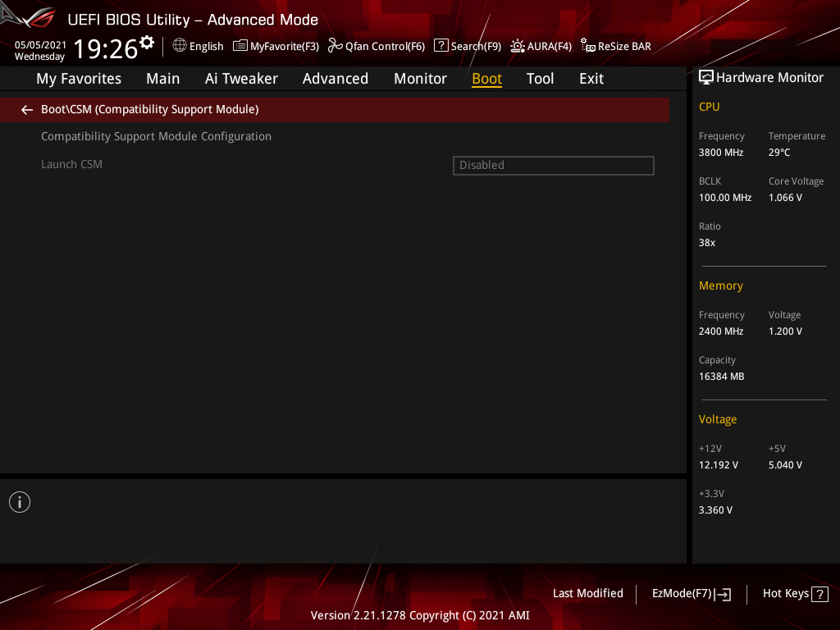Open MyFavorite(F3) list icon
Screen dimensions: 840x630
pyautogui.click(x=240, y=46)
